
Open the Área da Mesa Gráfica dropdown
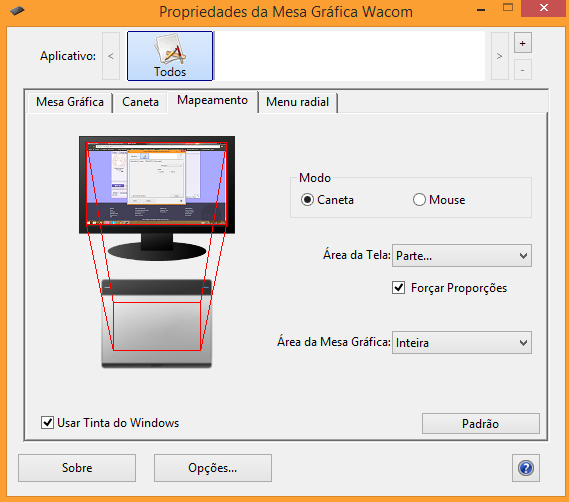coord(462,342)
